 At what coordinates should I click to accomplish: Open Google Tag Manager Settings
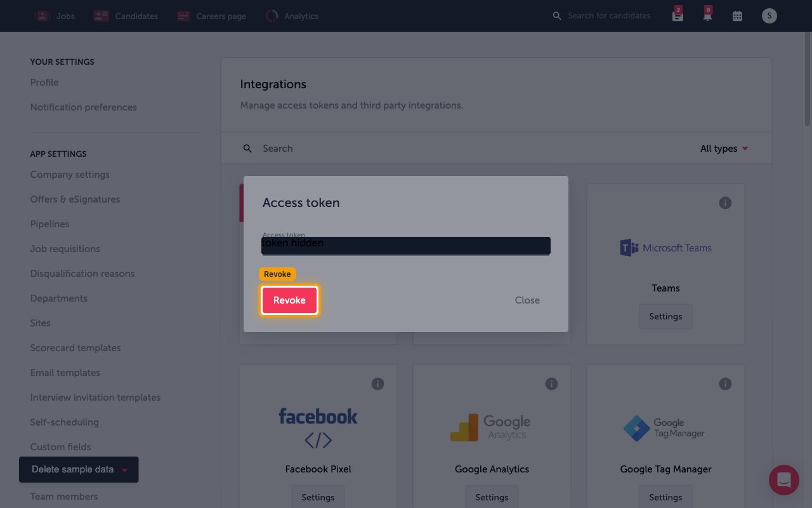665,497
